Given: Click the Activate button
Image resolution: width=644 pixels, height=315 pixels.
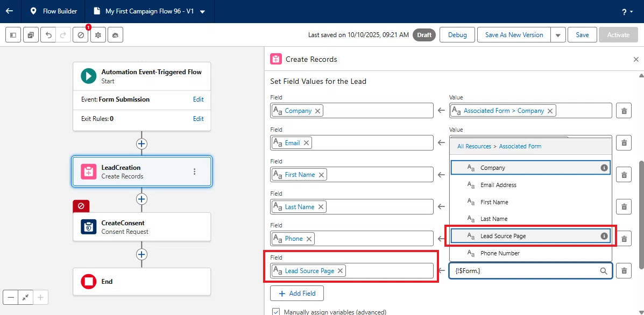Looking at the screenshot, I should point(618,35).
